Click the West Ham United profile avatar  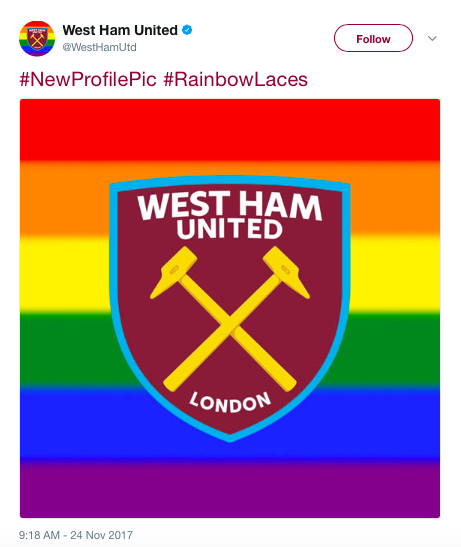37,38
